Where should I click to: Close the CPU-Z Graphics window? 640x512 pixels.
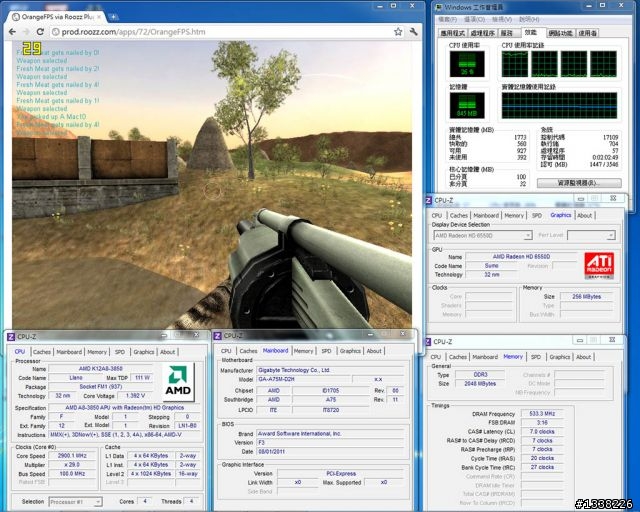(x=613, y=198)
